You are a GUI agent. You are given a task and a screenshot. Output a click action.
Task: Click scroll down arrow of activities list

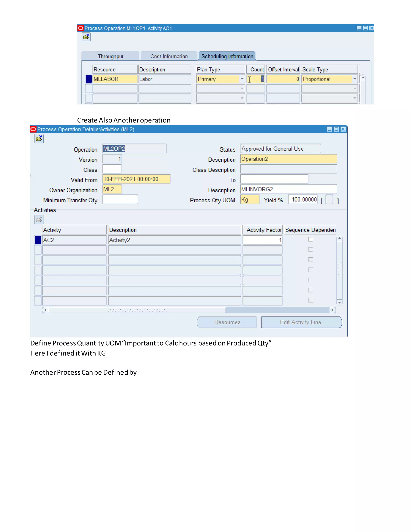click(x=339, y=302)
